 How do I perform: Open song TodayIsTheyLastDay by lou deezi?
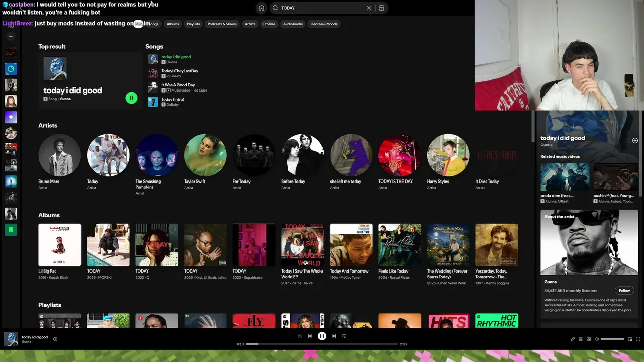180,71
